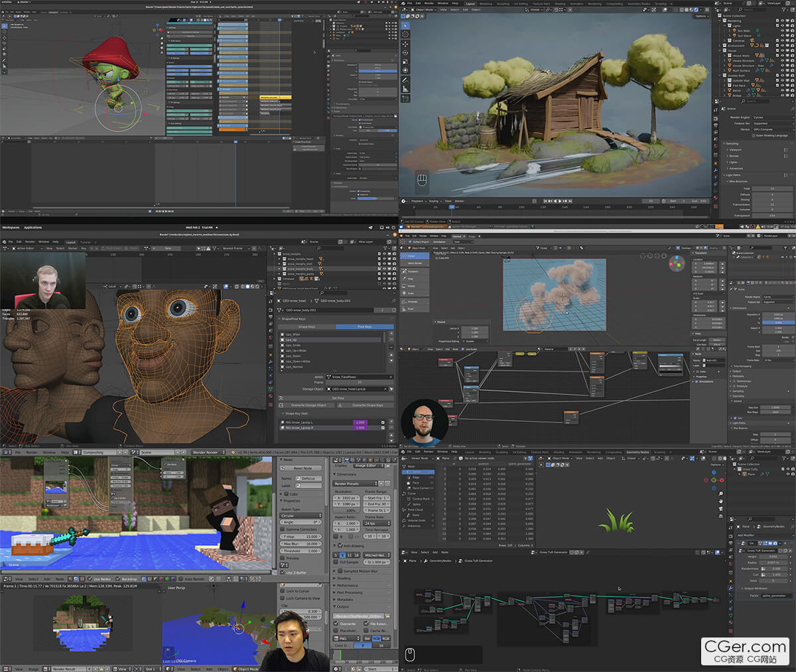Click the Reset Node button
The width and height of the screenshot is (796, 672).
(302, 468)
